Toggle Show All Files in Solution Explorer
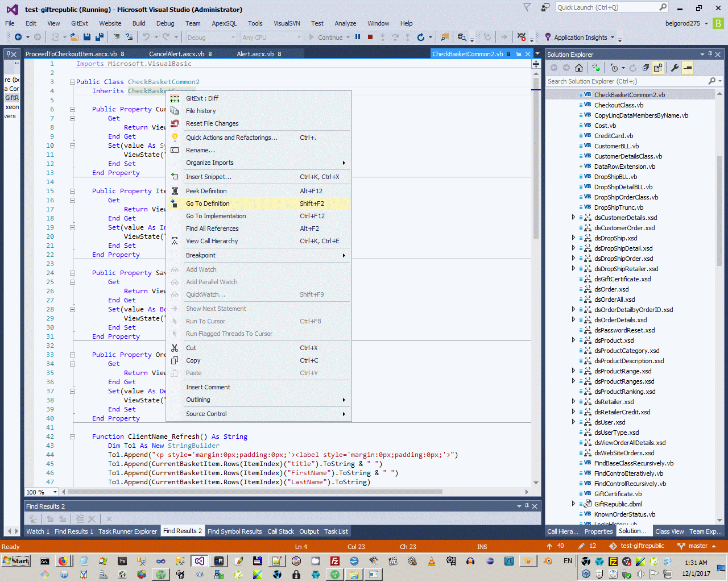728x582 pixels. [658, 68]
